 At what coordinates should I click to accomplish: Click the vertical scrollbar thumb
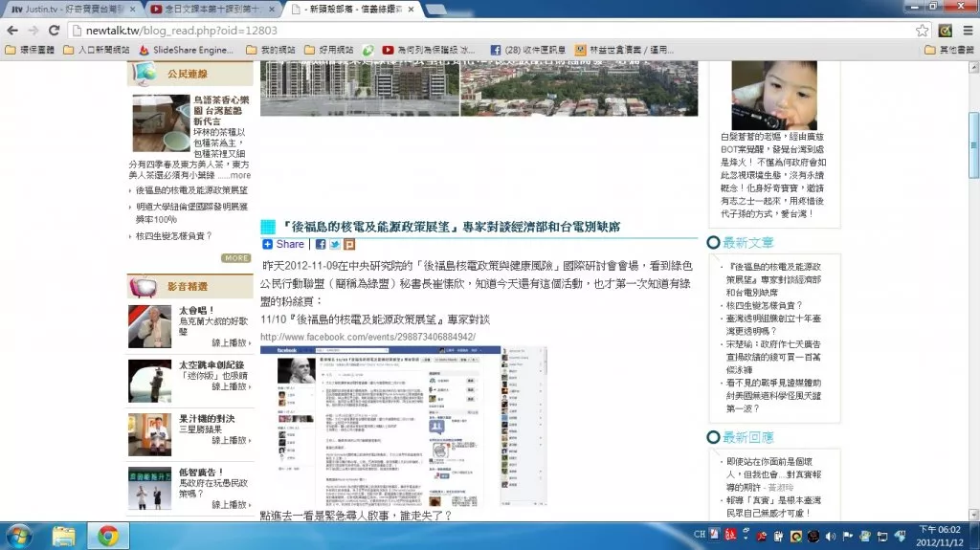tap(973, 145)
